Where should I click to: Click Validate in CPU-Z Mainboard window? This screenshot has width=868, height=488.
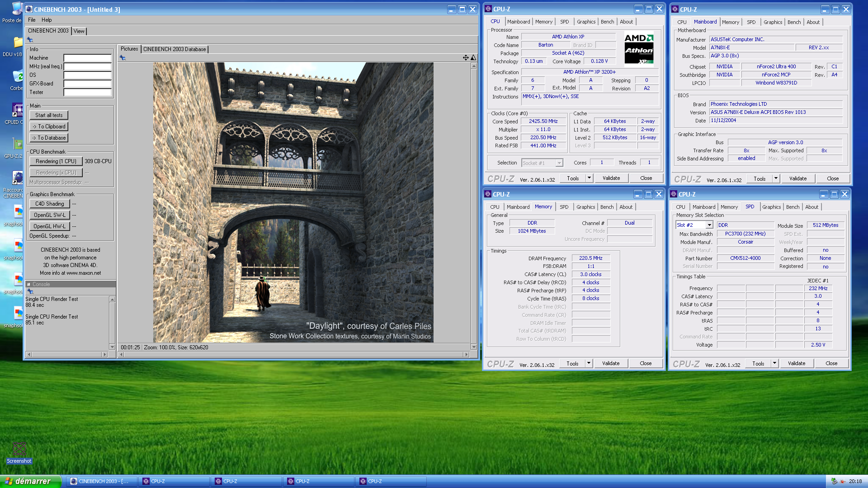(798, 178)
